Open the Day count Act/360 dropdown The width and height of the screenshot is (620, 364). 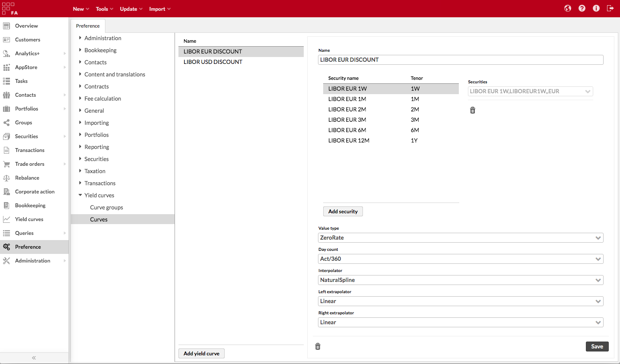point(461,259)
